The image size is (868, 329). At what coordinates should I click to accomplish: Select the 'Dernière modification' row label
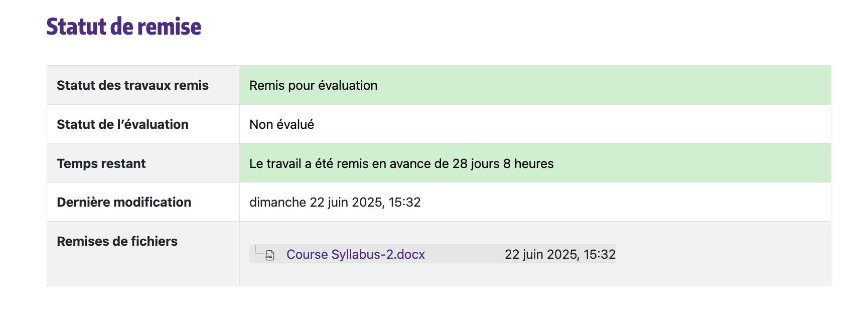[x=124, y=202]
